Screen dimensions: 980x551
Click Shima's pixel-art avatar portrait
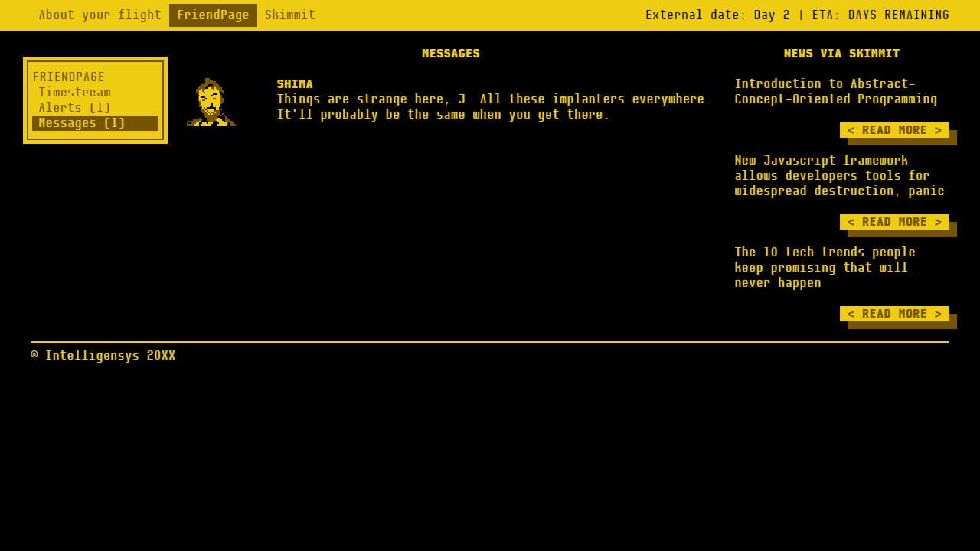click(211, 103)
